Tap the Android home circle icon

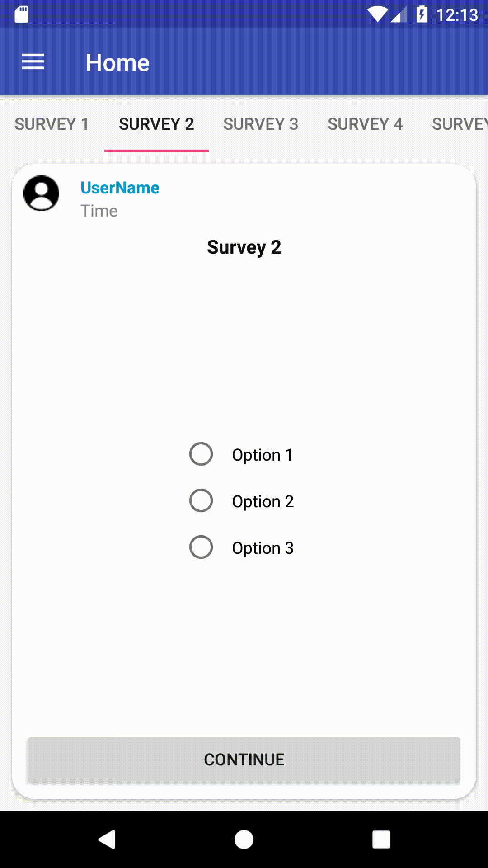coord(244,840)
